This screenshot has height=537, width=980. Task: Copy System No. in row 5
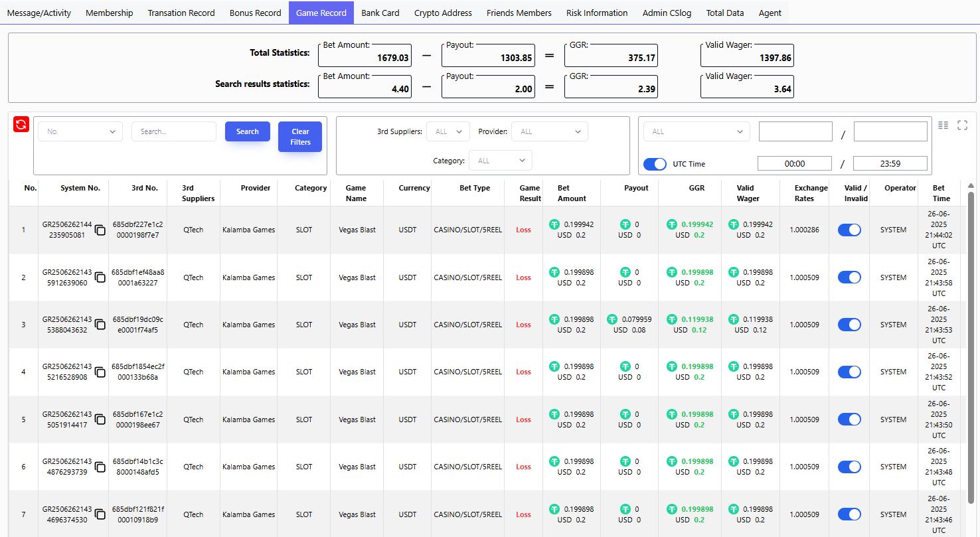pyautogui.click(x=100, y=420)
